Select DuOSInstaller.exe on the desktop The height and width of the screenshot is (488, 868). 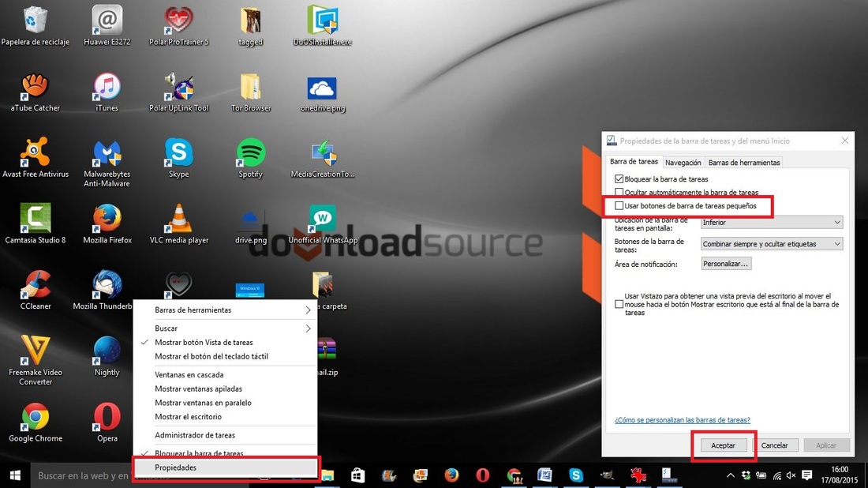click(323, 25)
